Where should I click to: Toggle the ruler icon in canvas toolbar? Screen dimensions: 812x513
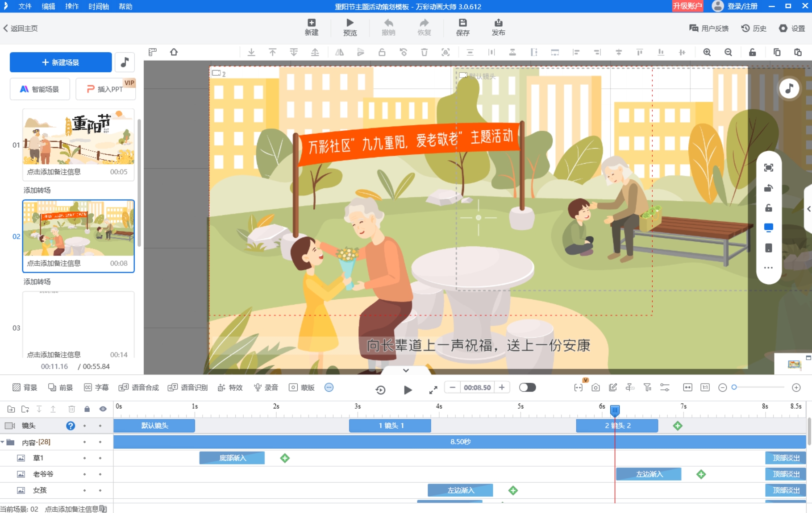[x=153, y=52]
